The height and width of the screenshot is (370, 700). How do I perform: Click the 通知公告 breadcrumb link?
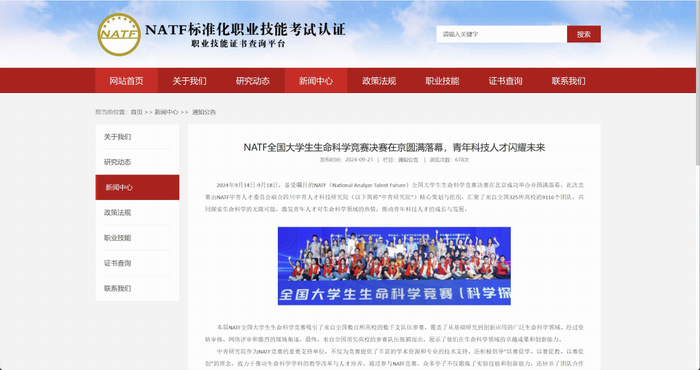point(204,112)
